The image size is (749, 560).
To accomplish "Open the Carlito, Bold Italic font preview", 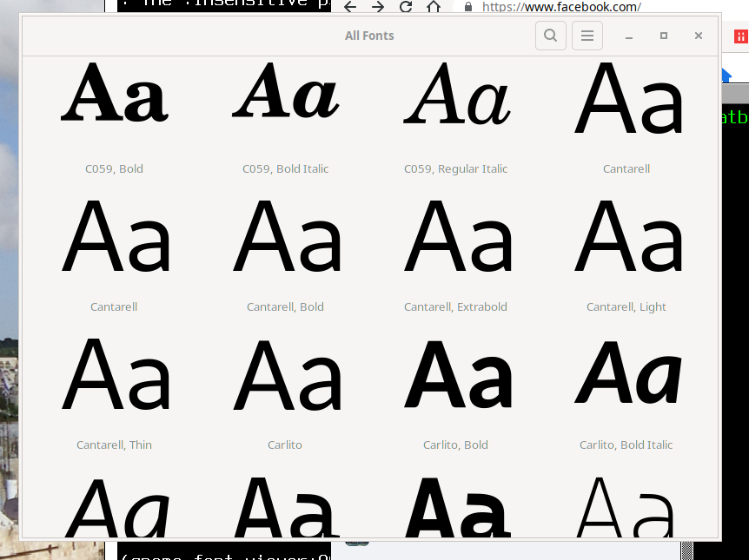I will (627, 372).
